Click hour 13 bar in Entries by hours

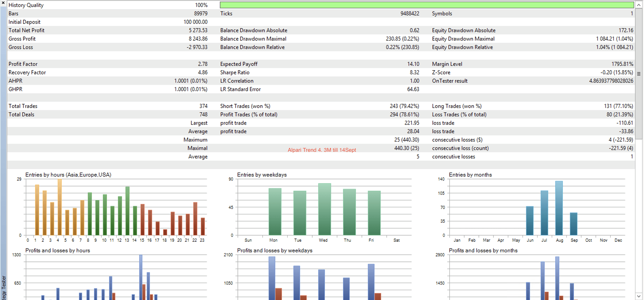pos(127,211)
